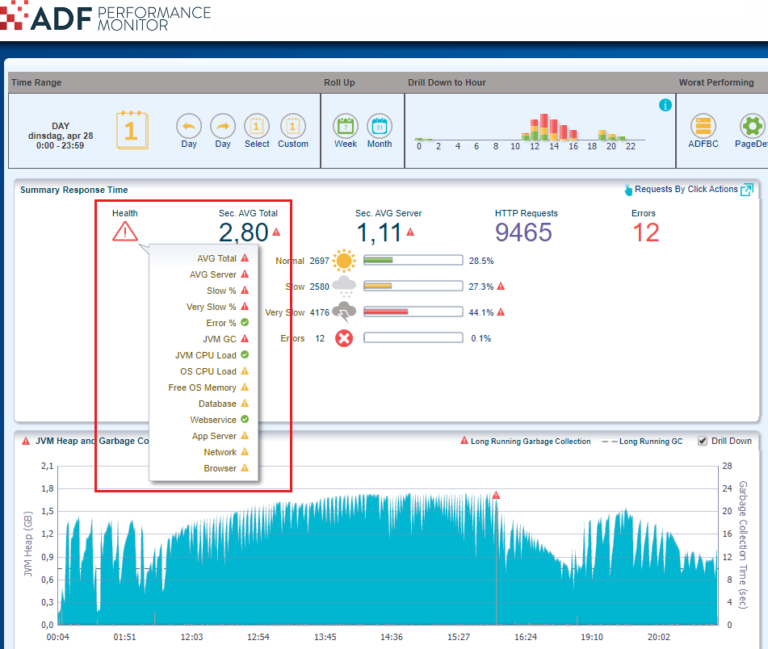Click the HTTP Requests count 9465

(523, 233)
